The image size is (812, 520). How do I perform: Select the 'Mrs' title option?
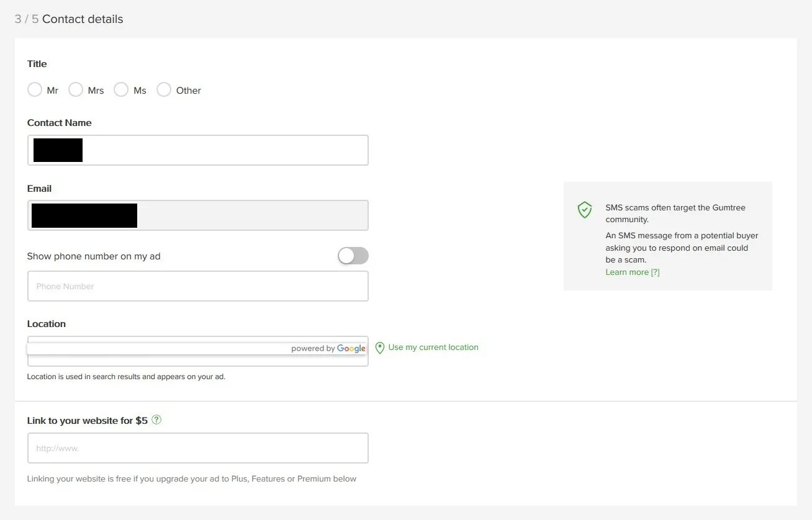[75, 89]
